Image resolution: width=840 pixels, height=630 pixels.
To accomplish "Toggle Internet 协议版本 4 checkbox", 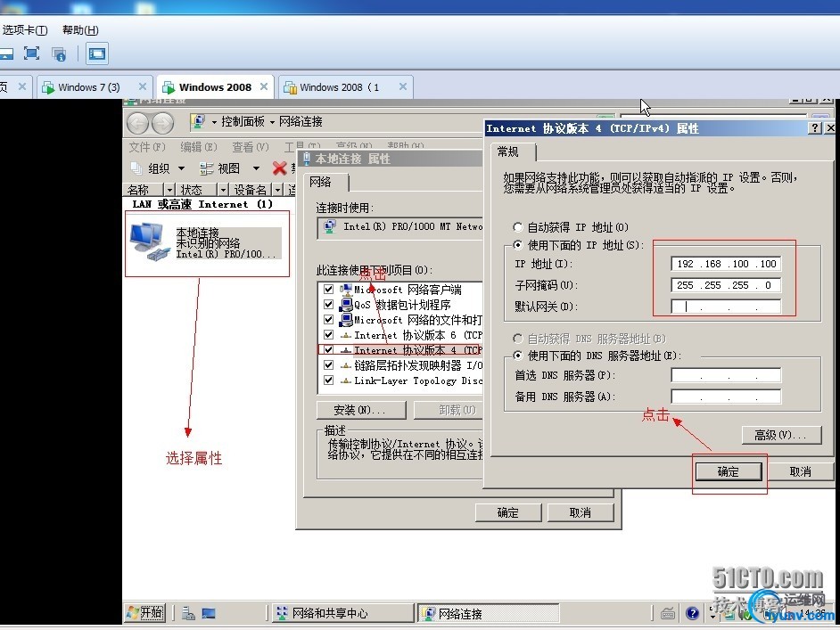I will pos(328,349).
